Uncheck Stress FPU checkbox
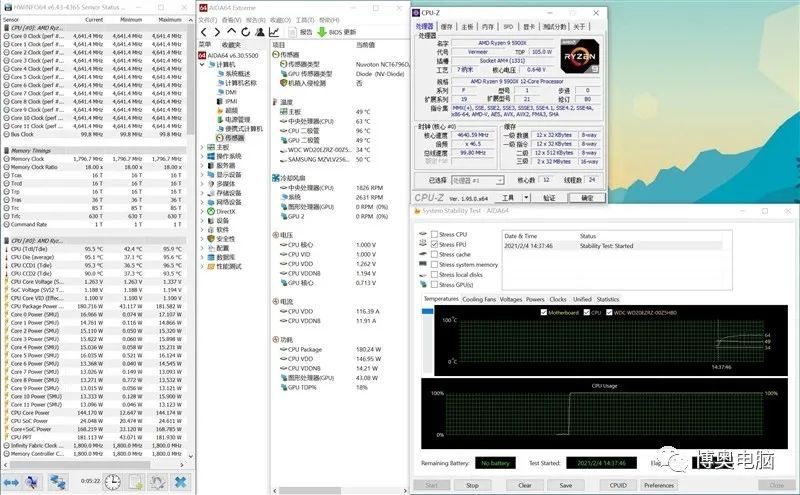 point(434,244)
